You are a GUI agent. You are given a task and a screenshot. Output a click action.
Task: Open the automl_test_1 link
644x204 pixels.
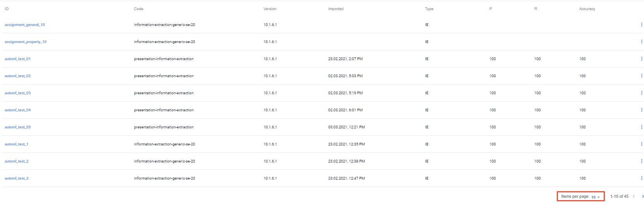click(16, 144)
